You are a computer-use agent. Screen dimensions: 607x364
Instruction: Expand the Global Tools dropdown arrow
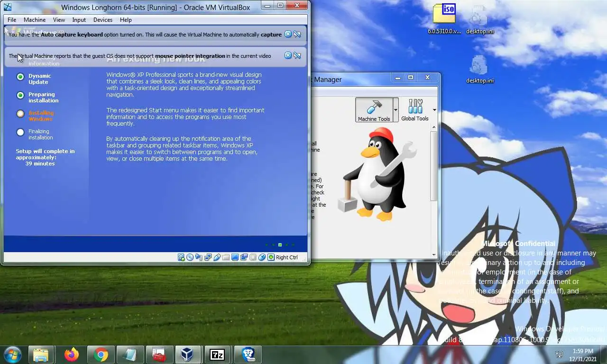(434, 110)
